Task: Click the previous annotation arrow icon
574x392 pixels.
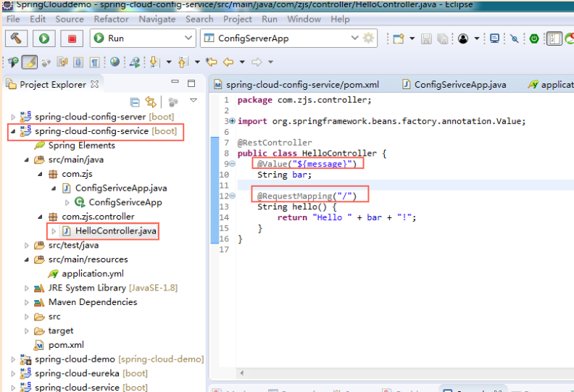Action: point(183,62)
